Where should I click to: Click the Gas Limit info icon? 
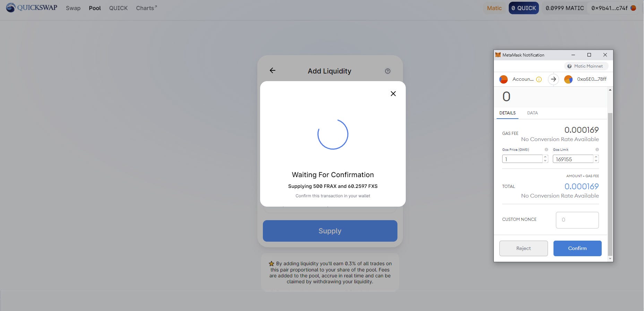(597, 149)
